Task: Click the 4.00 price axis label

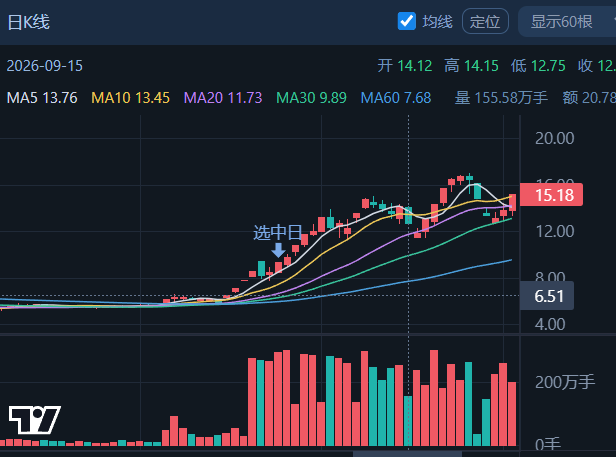Action: [x=550, y=325]
